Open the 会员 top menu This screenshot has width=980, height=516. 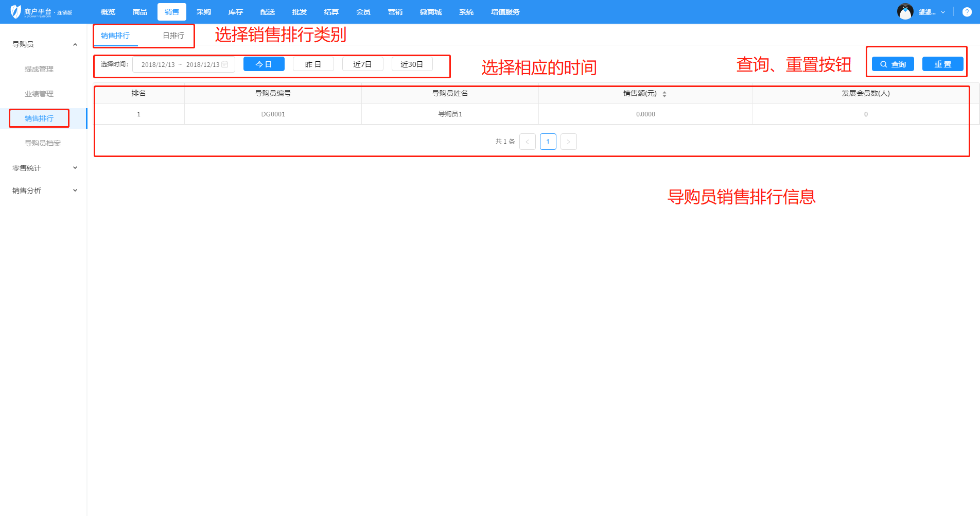point(363,12)
